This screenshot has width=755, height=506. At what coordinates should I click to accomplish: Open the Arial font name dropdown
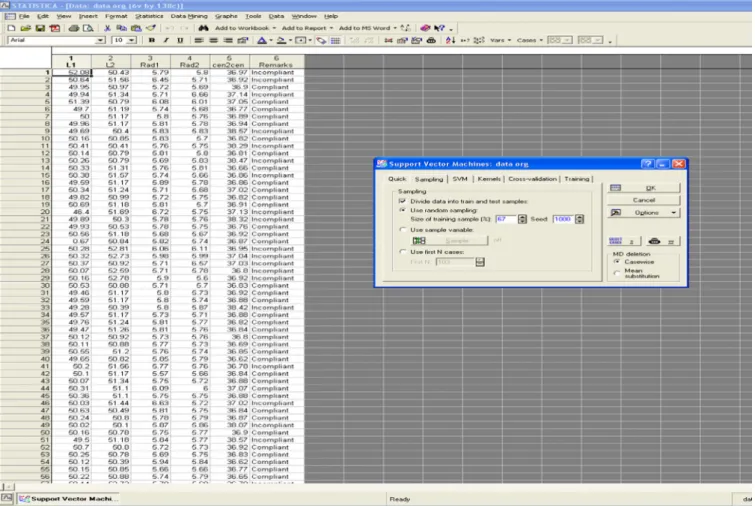click(x=100, y=40)
